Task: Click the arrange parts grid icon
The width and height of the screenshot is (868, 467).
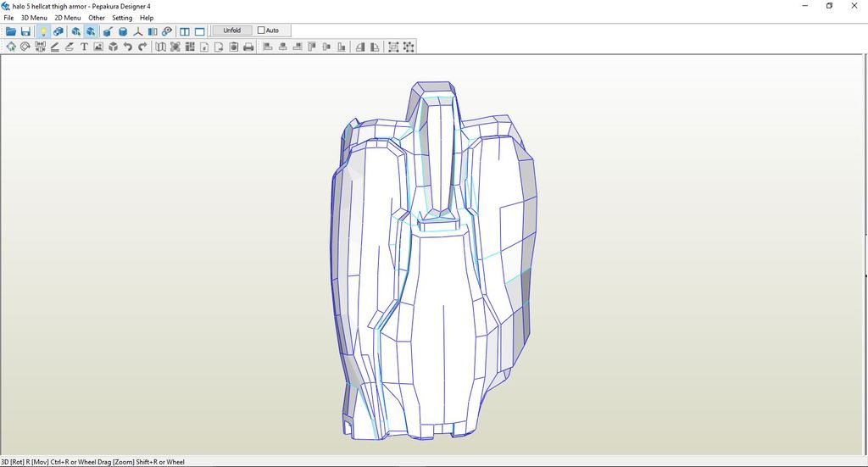Action: (190, 47)
